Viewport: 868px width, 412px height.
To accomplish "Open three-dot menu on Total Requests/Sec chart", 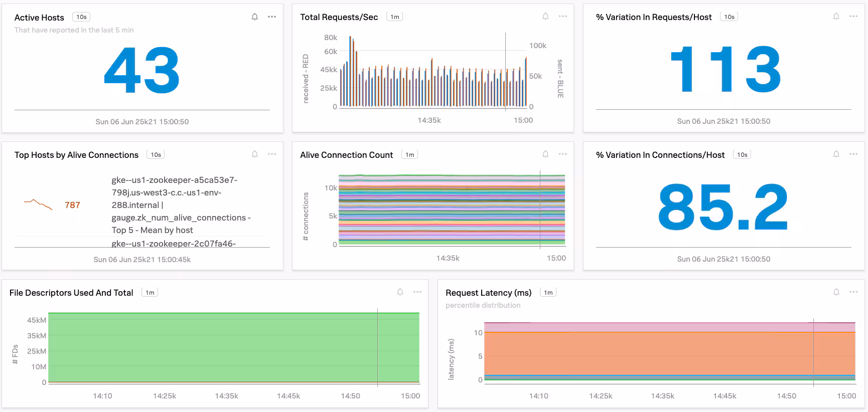I will (562, 17).
